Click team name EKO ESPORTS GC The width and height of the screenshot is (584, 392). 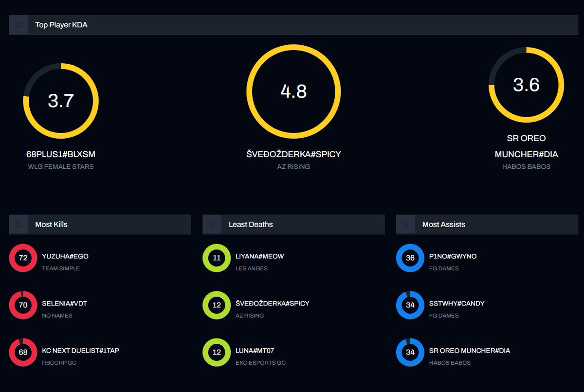point(261,363)
